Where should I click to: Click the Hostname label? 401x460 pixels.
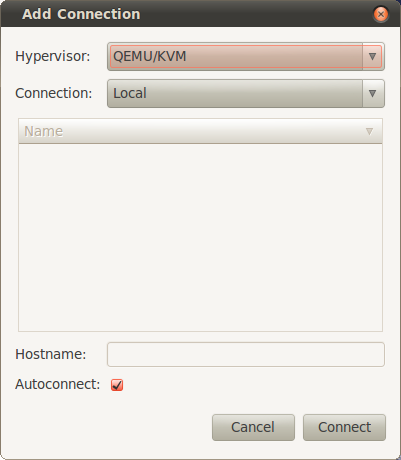tap(51, 354)
